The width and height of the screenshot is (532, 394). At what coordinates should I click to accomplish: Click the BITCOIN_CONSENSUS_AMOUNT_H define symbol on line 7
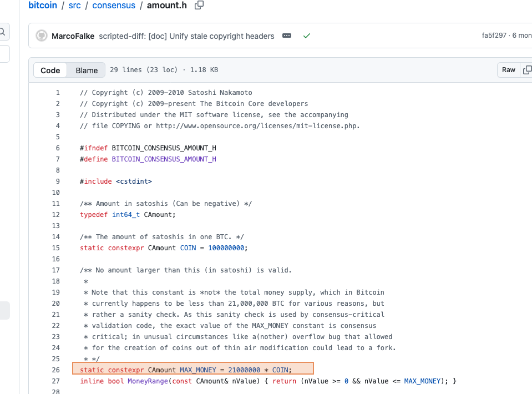click(164, 159)
